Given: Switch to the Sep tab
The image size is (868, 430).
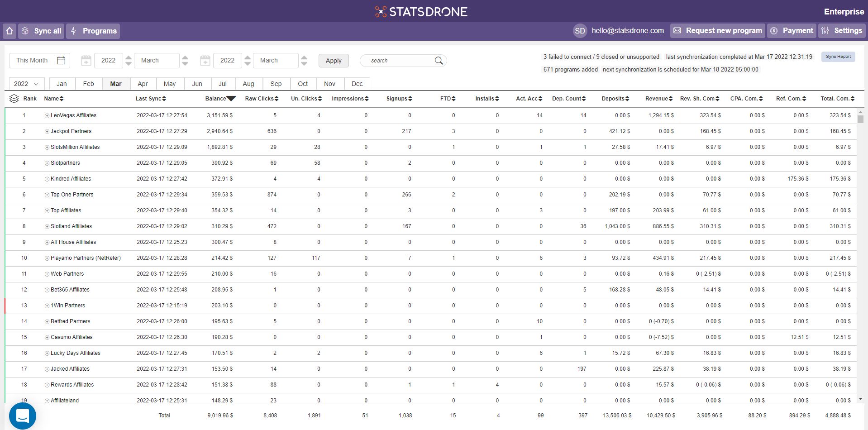Looking at the screenshot, I should [276, 84].
